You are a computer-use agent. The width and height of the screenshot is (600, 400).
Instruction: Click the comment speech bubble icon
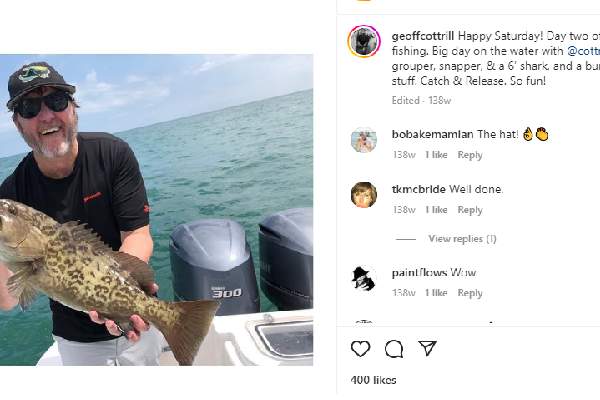(x=394, y=349)
